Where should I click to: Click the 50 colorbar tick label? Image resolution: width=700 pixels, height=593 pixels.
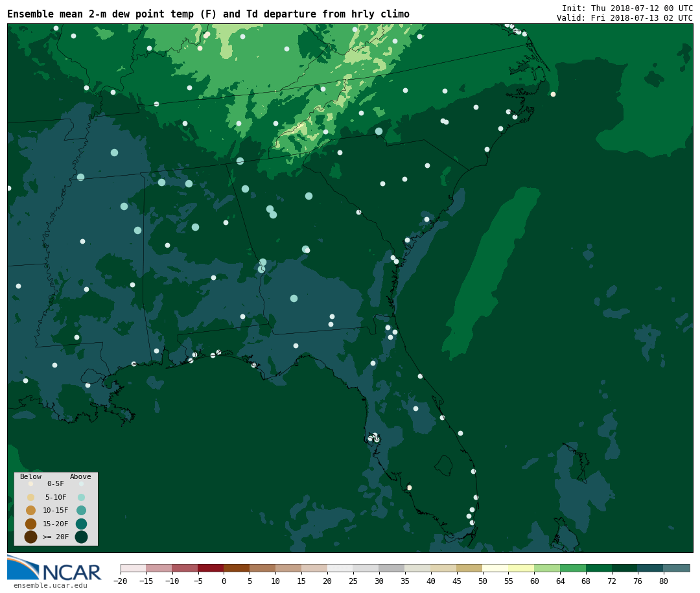(483, 581)
